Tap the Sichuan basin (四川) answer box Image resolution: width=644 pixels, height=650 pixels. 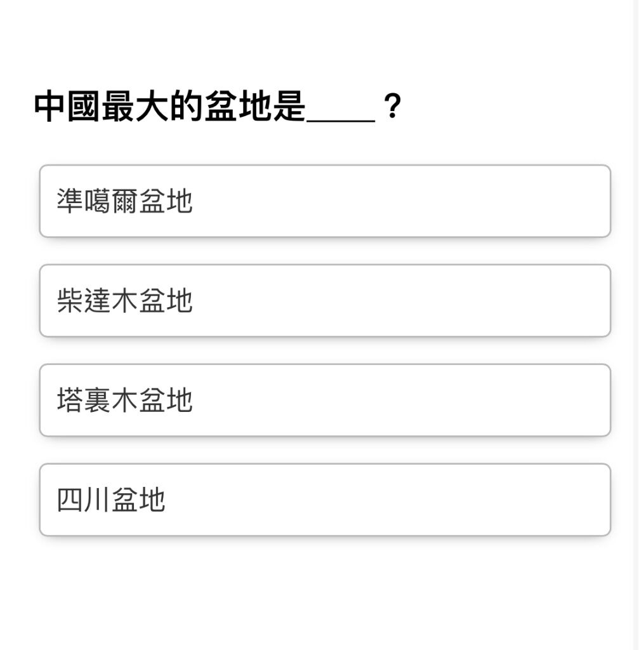tap(325, 500)
